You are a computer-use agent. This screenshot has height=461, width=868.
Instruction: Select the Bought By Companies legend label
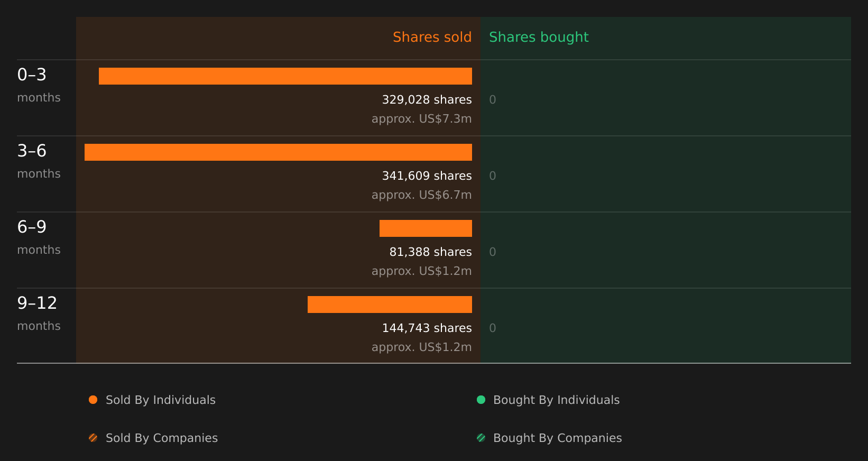tap(557, 438)
